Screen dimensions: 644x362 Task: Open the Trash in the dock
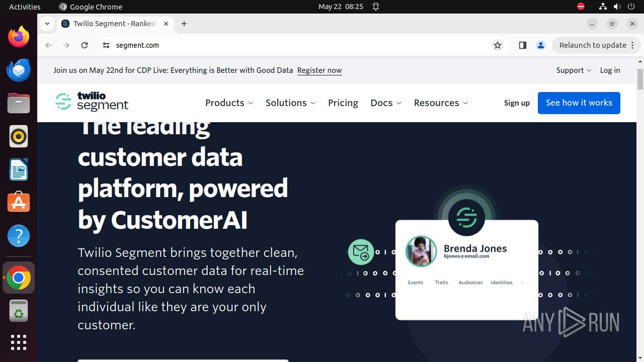[19, 311]
